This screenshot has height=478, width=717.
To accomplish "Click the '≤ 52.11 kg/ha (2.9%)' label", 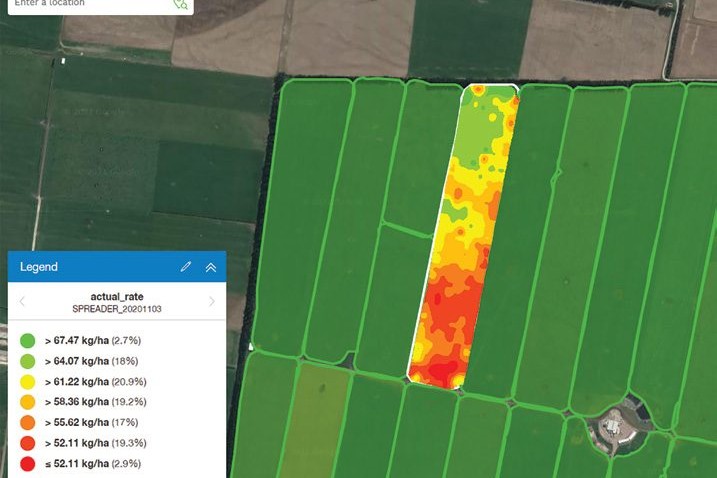I will (x=93, y=463).
